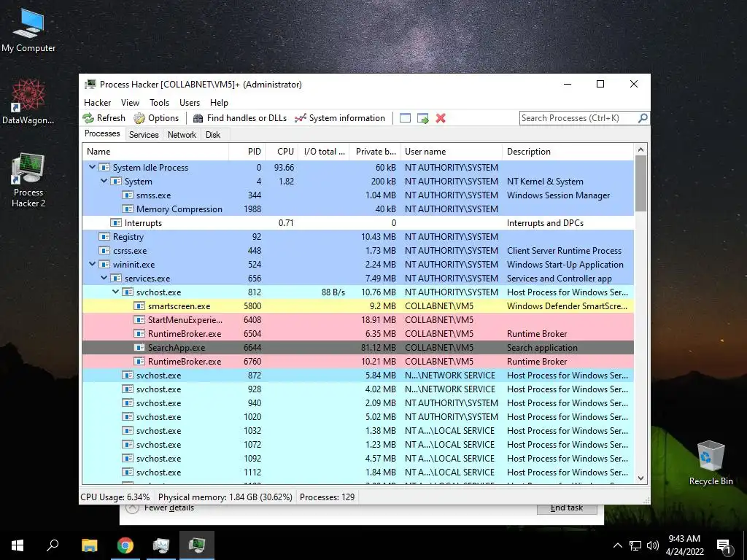747x560 pixels.
Task: Collapse the wininit.exe tree node
Action: pyautogui.click(x=92, y=264)
